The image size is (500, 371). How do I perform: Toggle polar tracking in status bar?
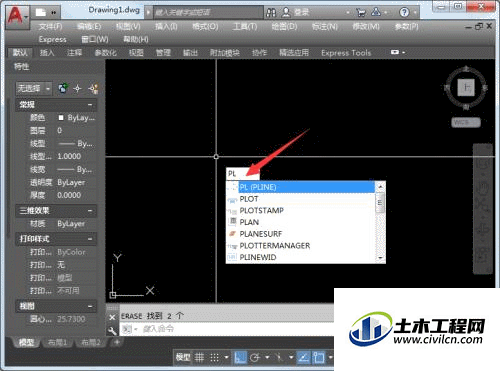[255, 358]
